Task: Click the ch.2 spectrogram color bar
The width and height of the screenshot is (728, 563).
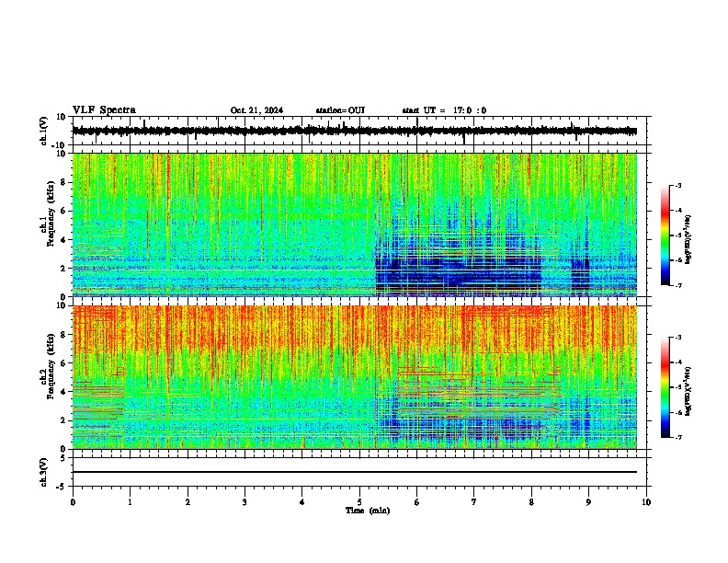Action: tap(665, 387)
